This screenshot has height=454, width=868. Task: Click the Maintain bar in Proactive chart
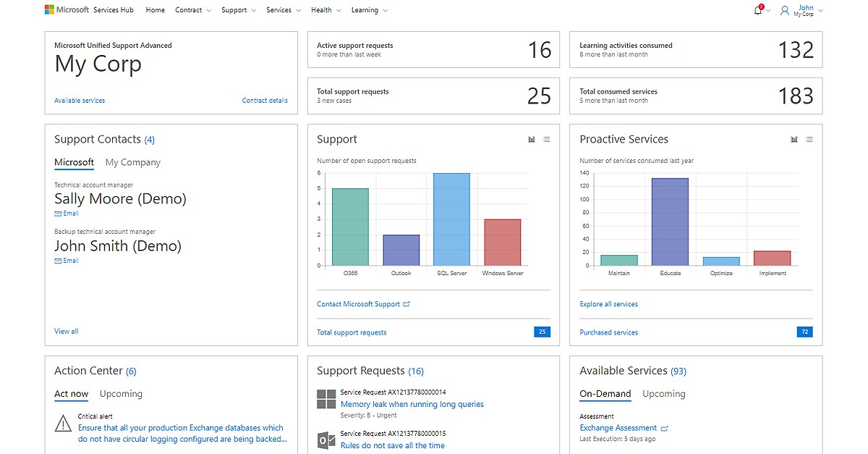pyautogui.click(x=619, y=260)
